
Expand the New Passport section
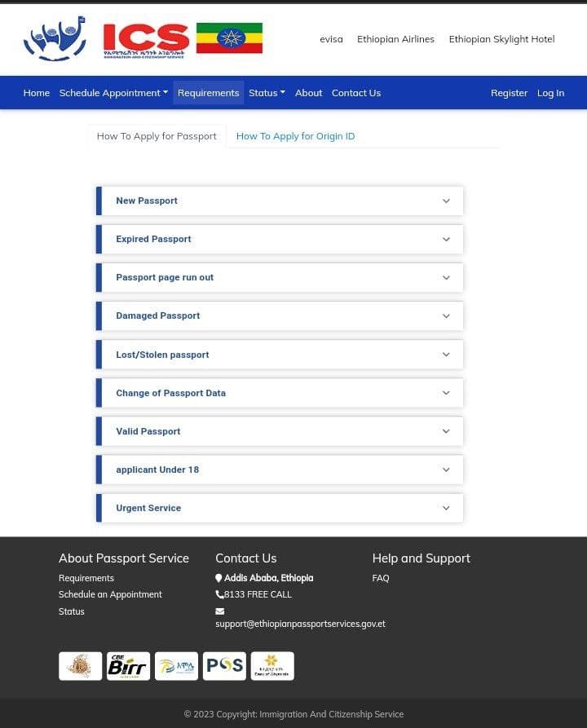280,201
